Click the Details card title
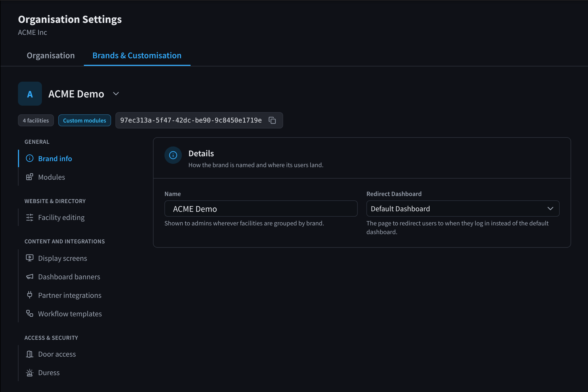The width and height of the screenshot is (588, 392). pos(201,154)
